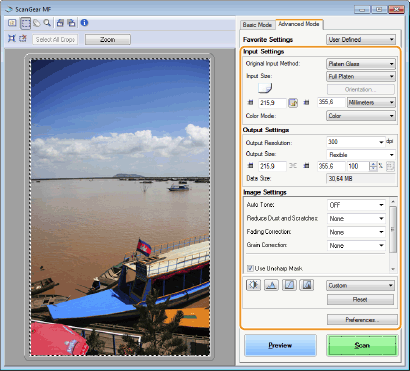Open the Histogram adjustment button

[x=271, y=285]
